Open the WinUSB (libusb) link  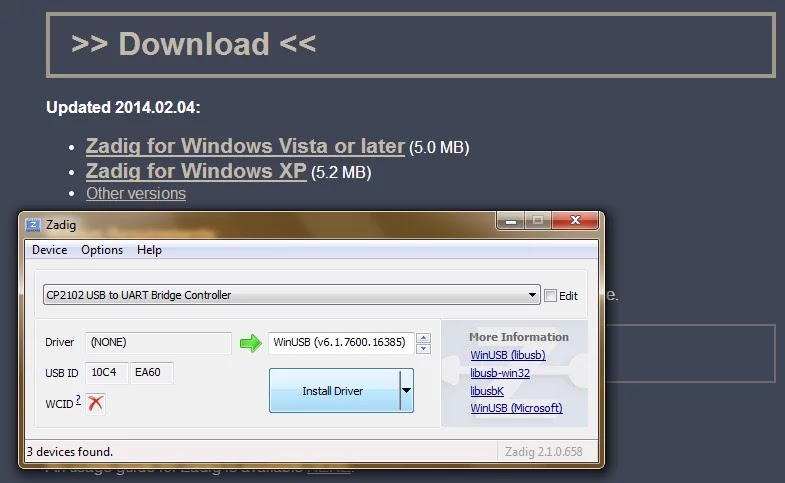tap(508, 355)
